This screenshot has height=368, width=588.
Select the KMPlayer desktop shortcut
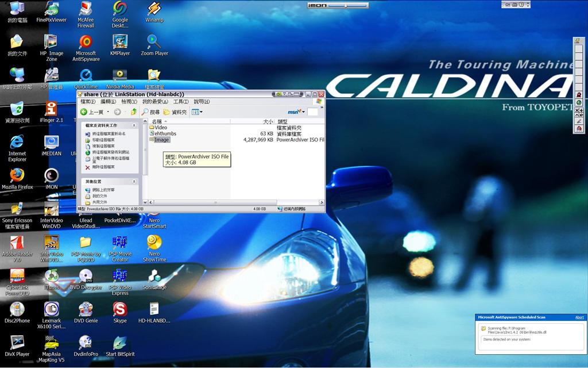pos(120,45)
